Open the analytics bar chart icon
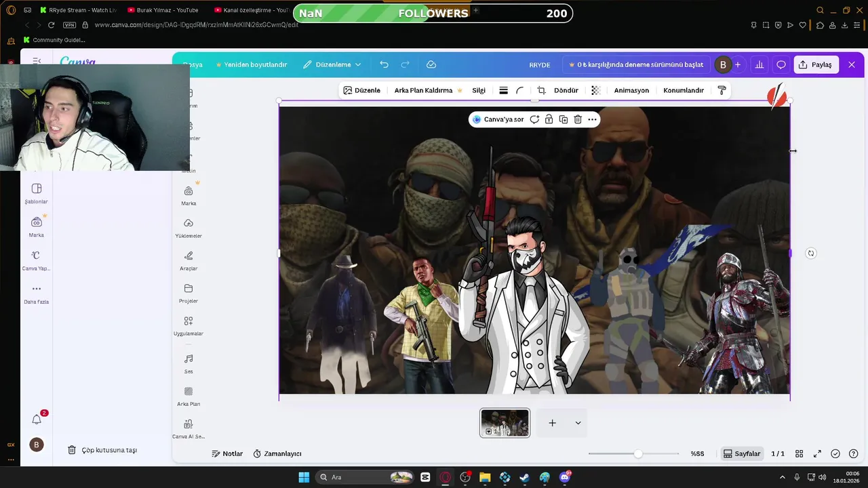Image resolution: width=868 pixels, height=488 pixels. pos(759,64)
